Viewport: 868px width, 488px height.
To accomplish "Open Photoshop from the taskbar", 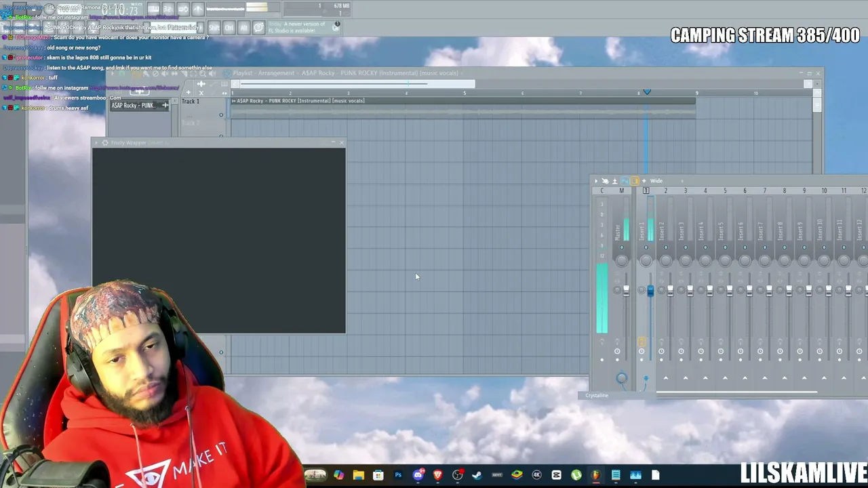I will click(x=398, y=475).
